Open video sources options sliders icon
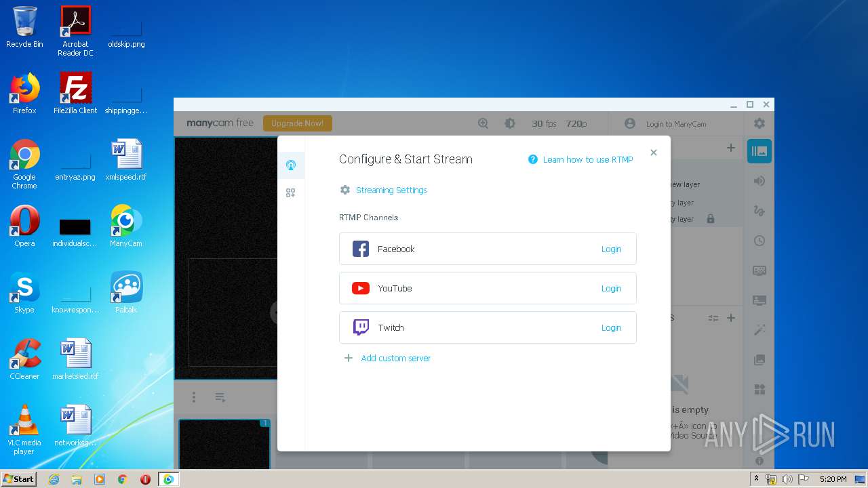Image resolution: width=868 pixels, height=488 pixels. tap(713, 318)
